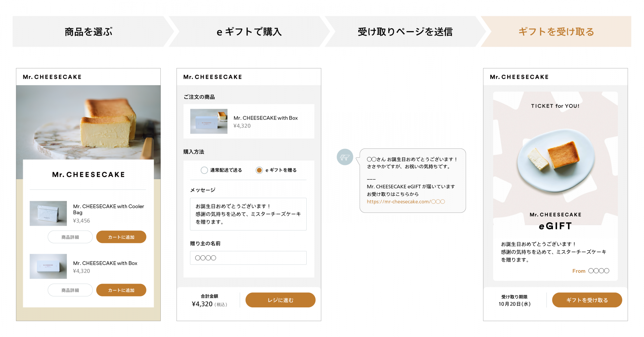Viewport: 644px width, 337px height.
Task: Open the 受け取りページを送信 step tab
Action: 405,32
